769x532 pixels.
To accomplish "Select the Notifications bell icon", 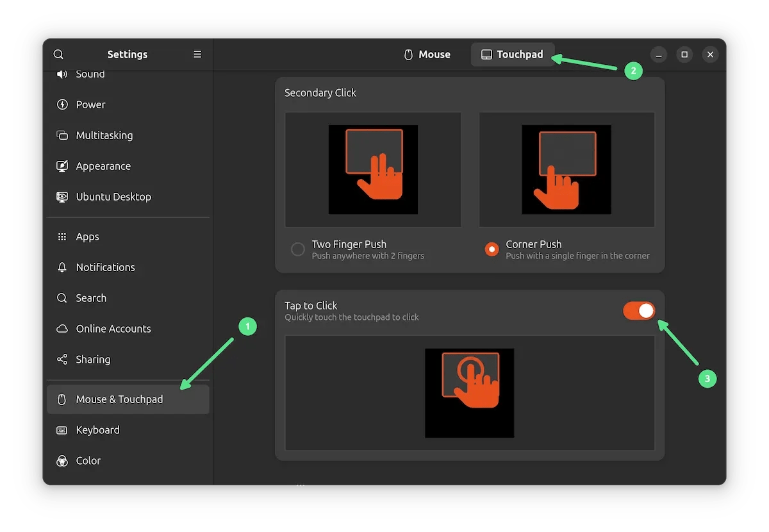I will [62, 267].
